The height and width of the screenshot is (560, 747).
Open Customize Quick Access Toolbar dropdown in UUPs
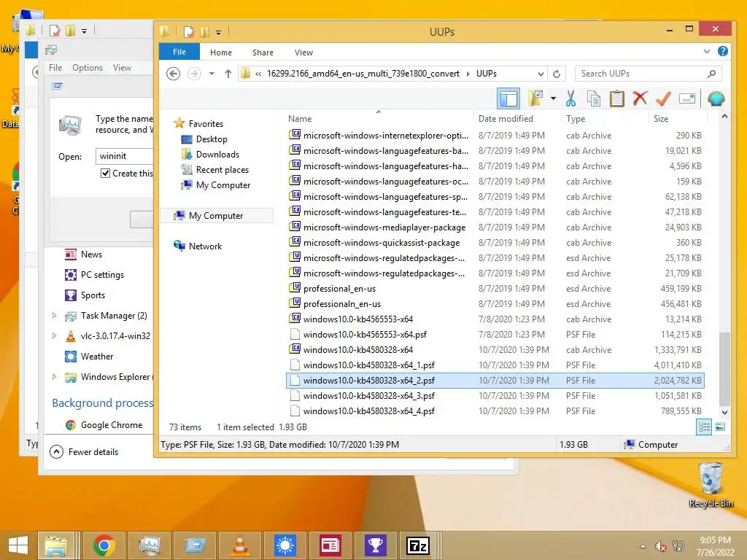218,32
